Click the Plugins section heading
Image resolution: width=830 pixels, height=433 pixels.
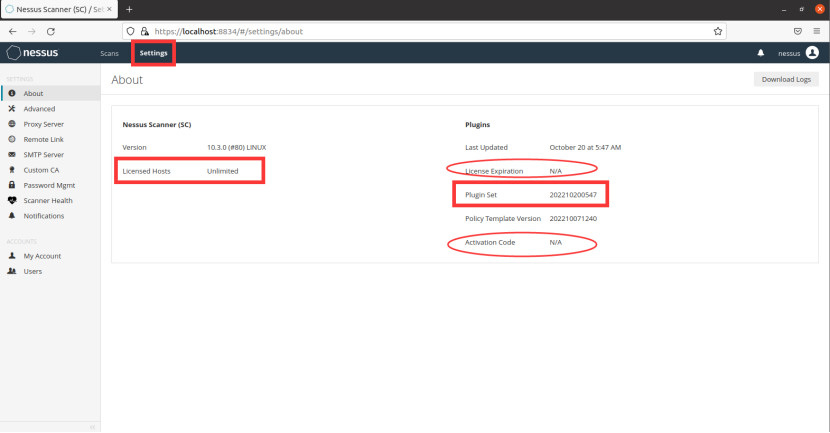pyautogui.click(x=477, y=125)
